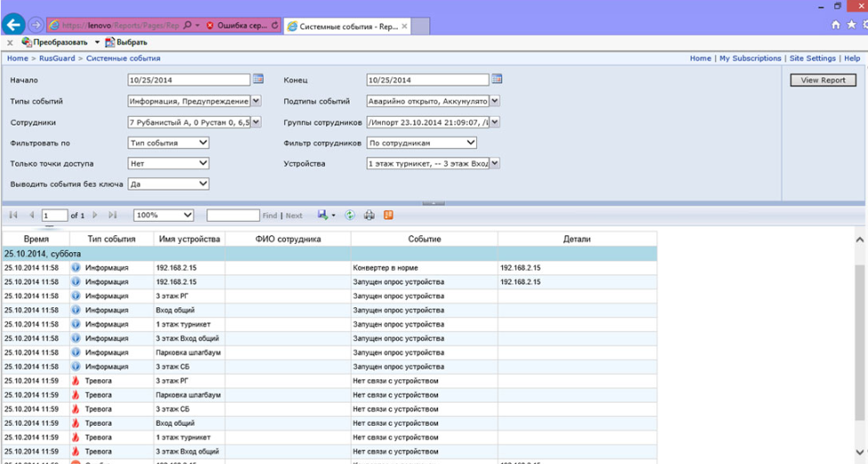The height and width of the screenshot is (464, 868).
Task: Open the calendar picker for Начало date
Action: point(258,79)
